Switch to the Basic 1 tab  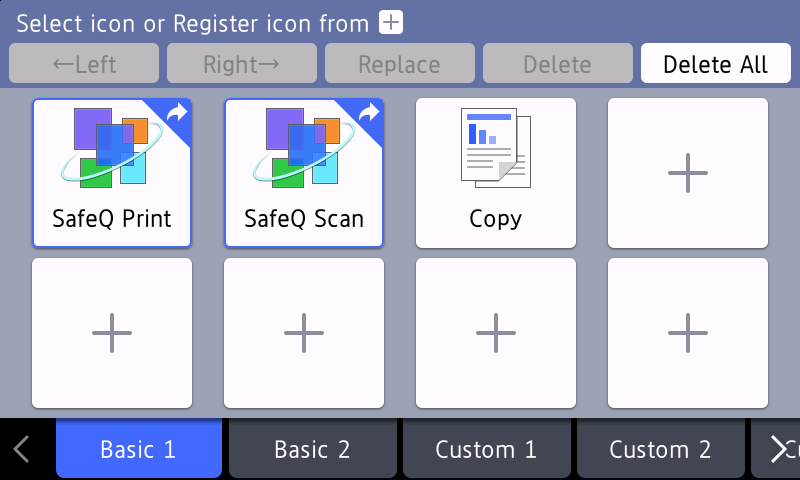tap(138, 449)
